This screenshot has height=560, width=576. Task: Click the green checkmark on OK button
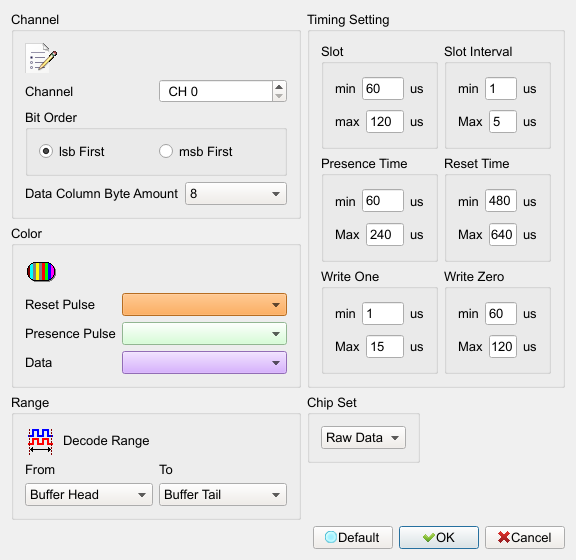pos(428,538)
